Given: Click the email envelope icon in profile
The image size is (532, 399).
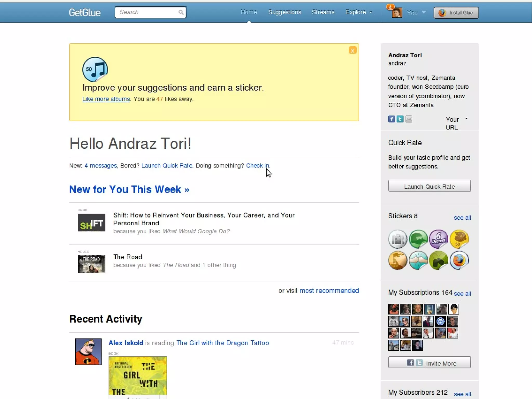Looking at the screenshot, I should click(409, 119).
